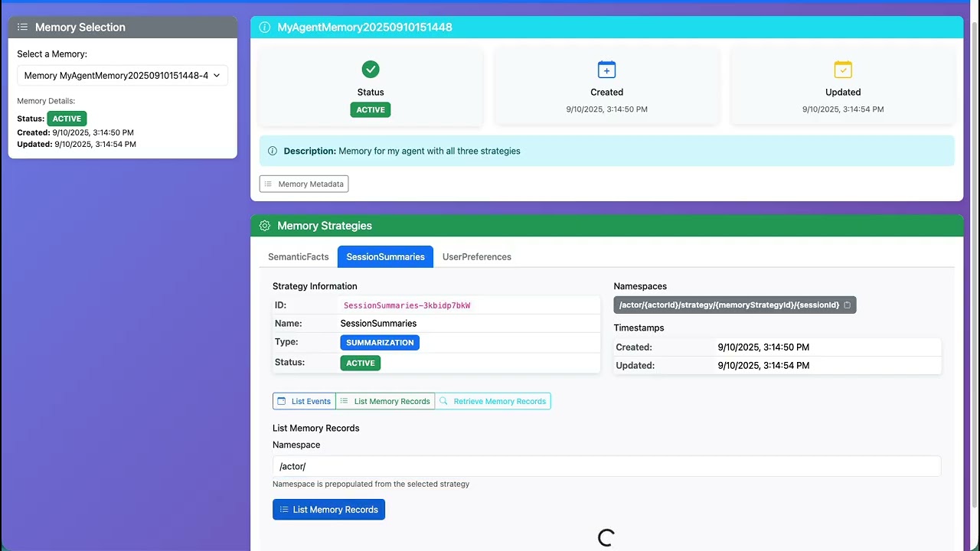Image resolution: width=980 pixels, height=551 pixels.
Task: Click the blue calendar-plus Created icon
Action: (606, 70)
